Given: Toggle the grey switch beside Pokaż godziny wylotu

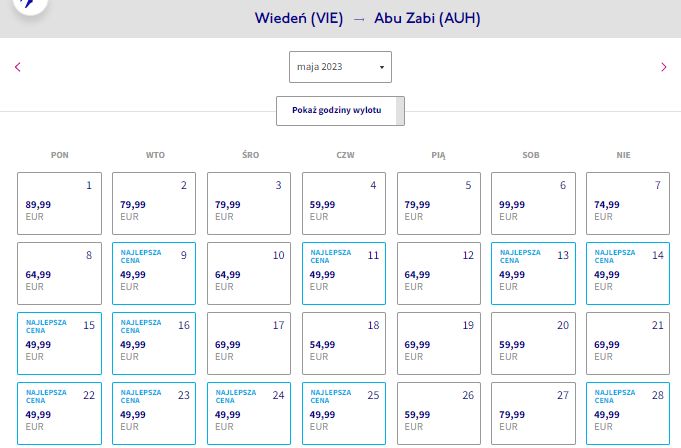Looking at the screenshot, I should click(400, 111).
